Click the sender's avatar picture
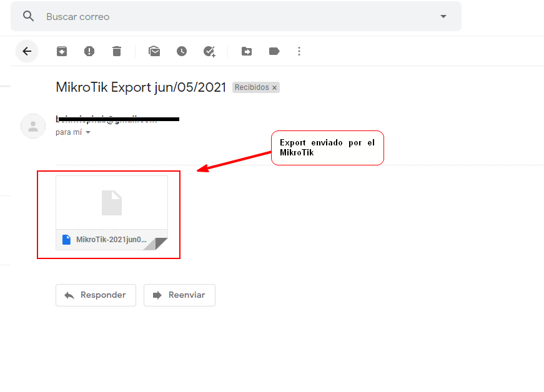The image size is (544, 392). (x=33, y=126)
